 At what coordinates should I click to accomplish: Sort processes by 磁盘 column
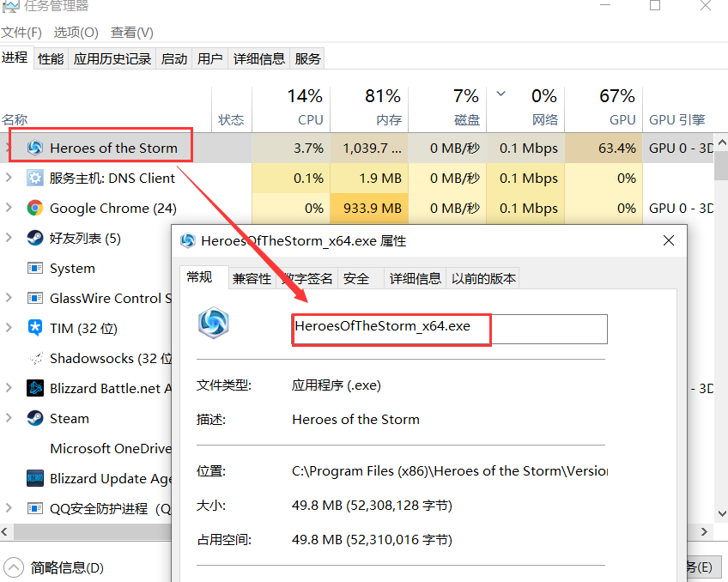(447, 109)
